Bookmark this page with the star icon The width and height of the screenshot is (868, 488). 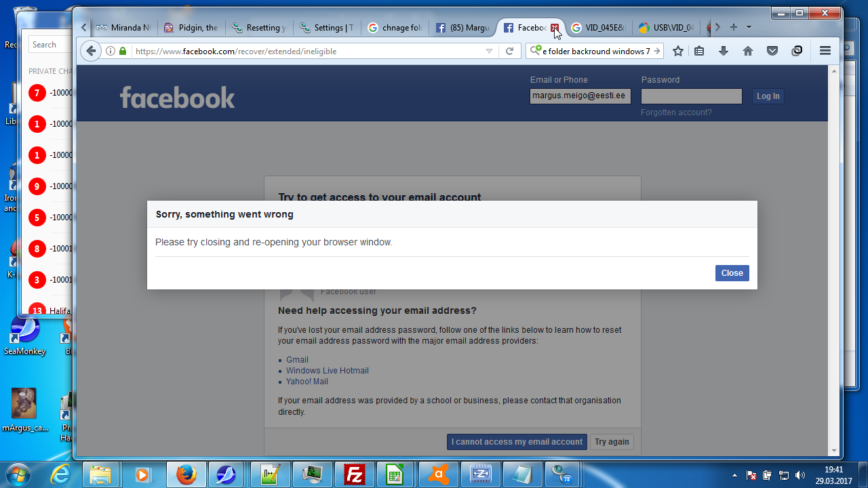677,51
